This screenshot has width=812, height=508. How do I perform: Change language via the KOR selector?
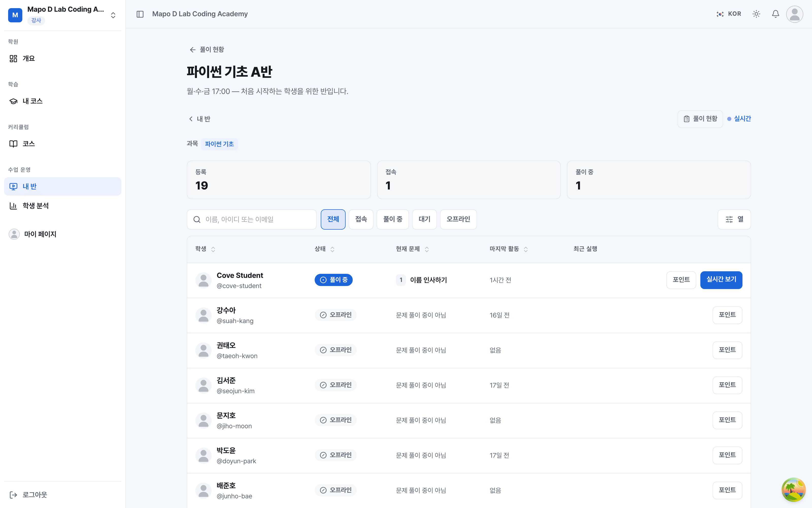(x=729, y=14)
